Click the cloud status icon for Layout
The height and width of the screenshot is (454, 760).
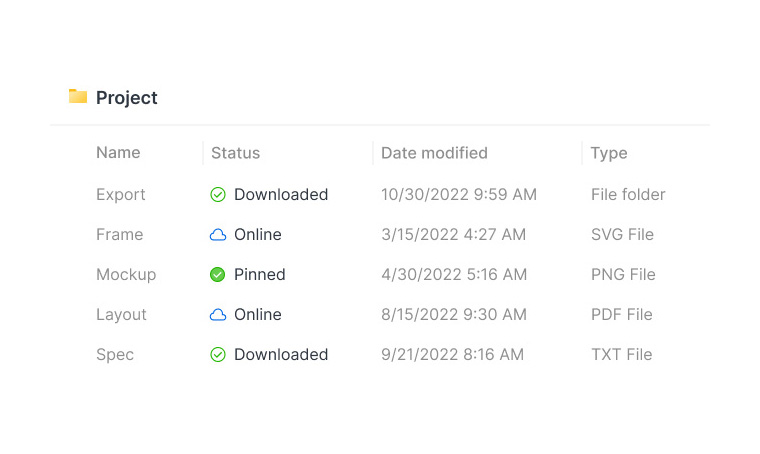click(218, 315)
